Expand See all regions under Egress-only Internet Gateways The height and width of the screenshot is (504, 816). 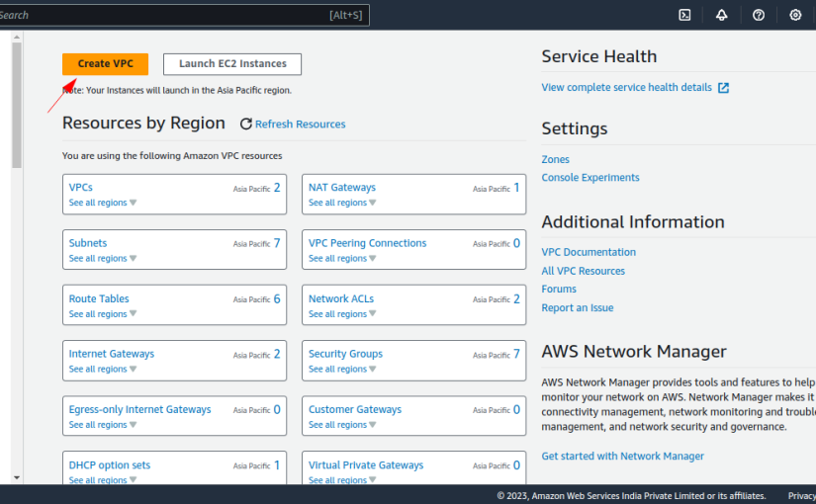click(x=103, y=424)
